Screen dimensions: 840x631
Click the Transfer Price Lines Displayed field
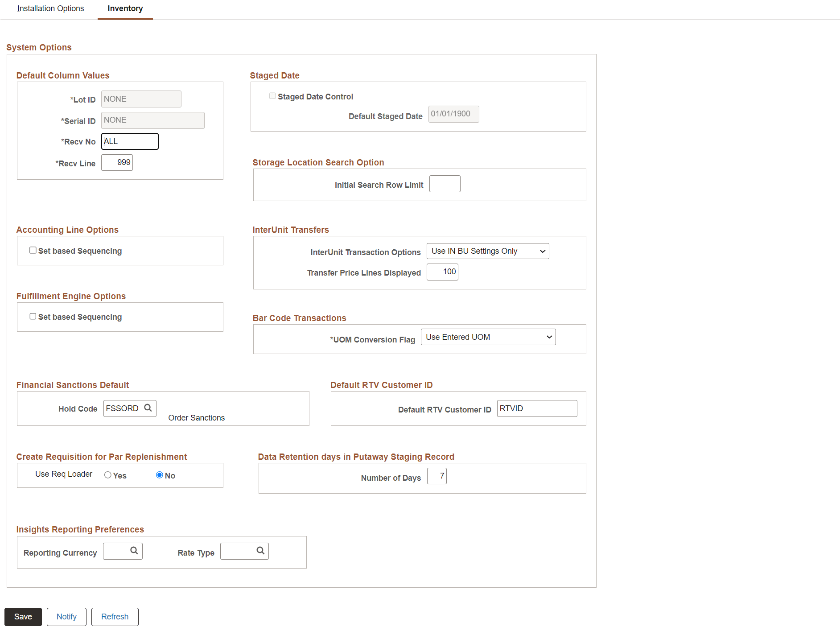[x=442, y=272]
